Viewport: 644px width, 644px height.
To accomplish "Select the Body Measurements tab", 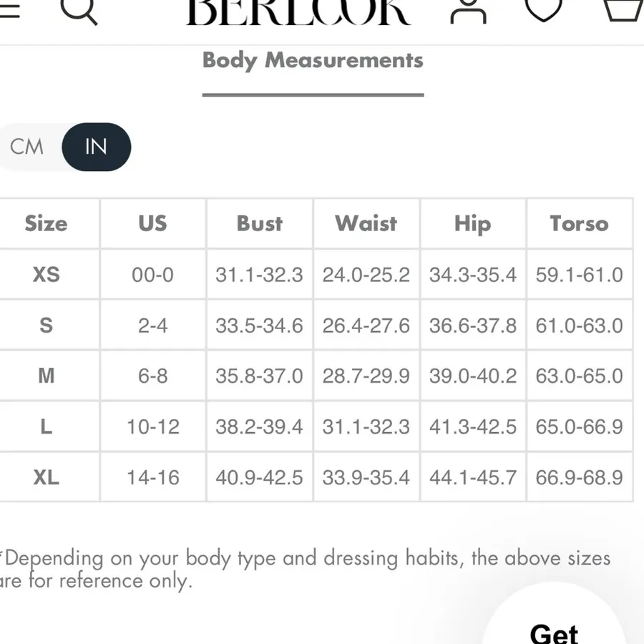I will (x=313, y=61).
